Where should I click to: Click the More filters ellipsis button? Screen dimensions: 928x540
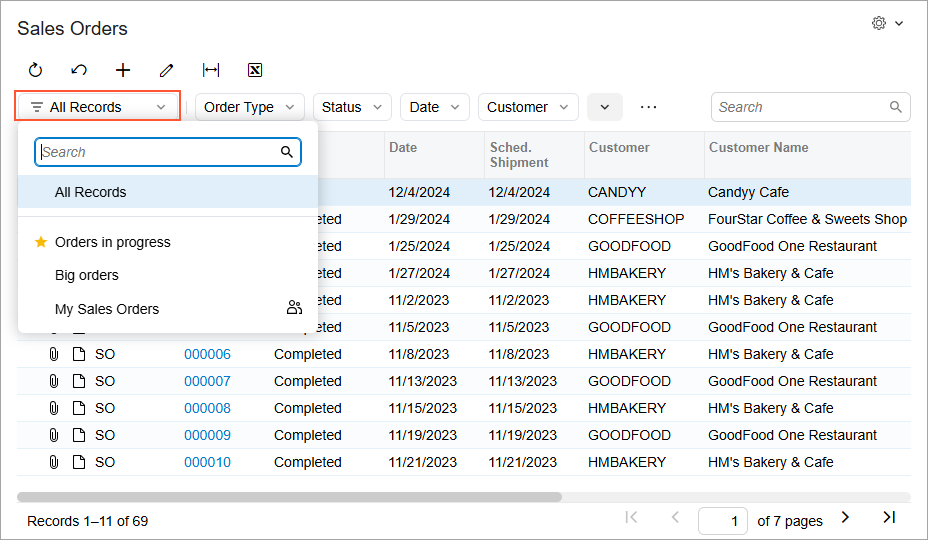(649, 107)
